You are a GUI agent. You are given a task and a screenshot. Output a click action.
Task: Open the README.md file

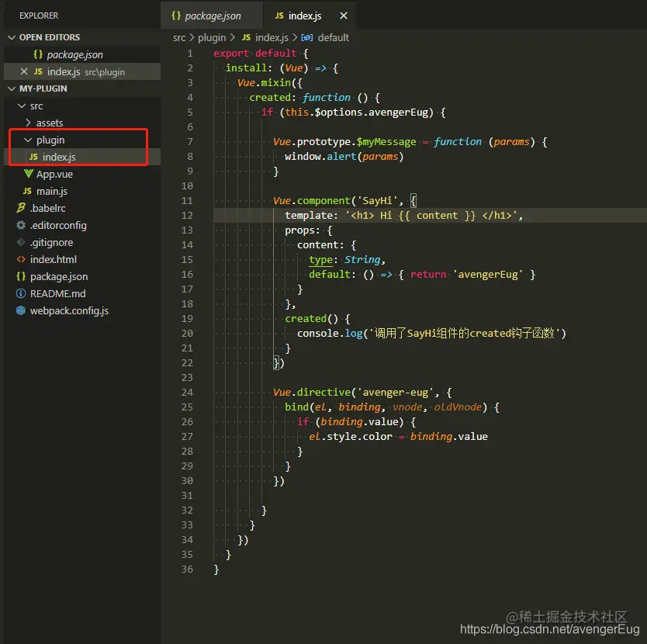pos(82,293)
